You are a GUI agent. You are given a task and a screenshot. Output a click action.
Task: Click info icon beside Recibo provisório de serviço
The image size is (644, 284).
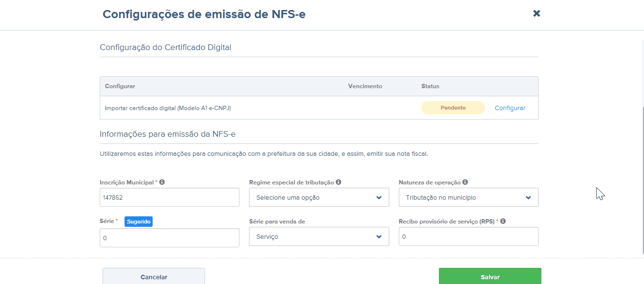503,221
